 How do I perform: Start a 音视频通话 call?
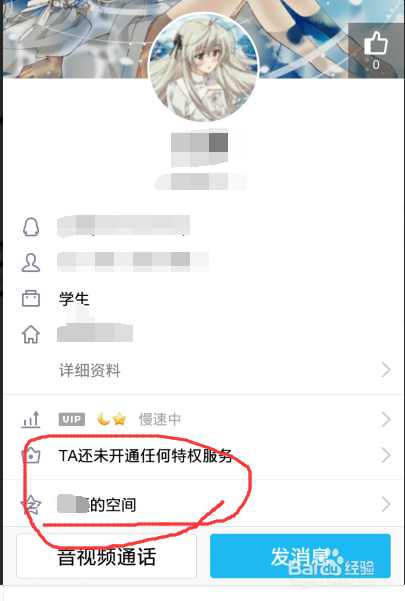click(107, 556)
